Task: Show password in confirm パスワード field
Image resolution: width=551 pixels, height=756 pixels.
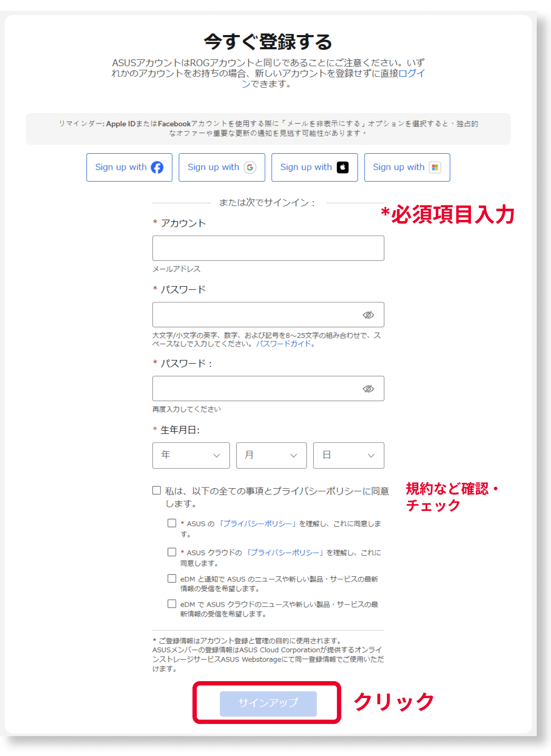Action: [368, 389]
